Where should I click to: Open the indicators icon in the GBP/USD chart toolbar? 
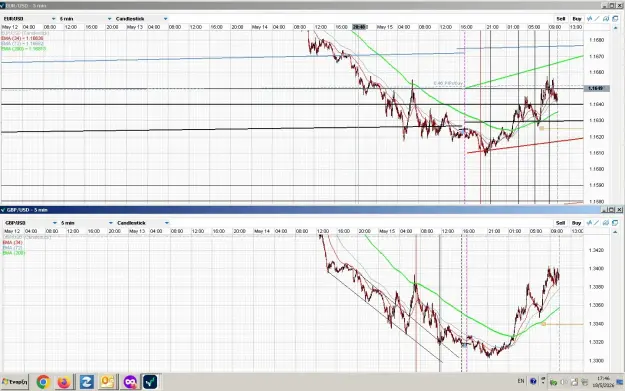[x=590, y=223]
